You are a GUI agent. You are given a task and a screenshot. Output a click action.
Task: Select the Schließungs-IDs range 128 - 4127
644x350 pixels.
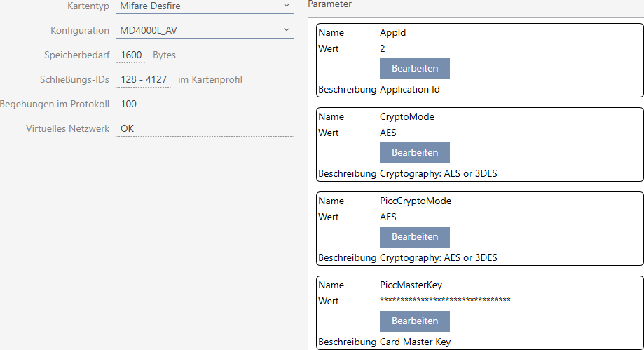point(144,79)
